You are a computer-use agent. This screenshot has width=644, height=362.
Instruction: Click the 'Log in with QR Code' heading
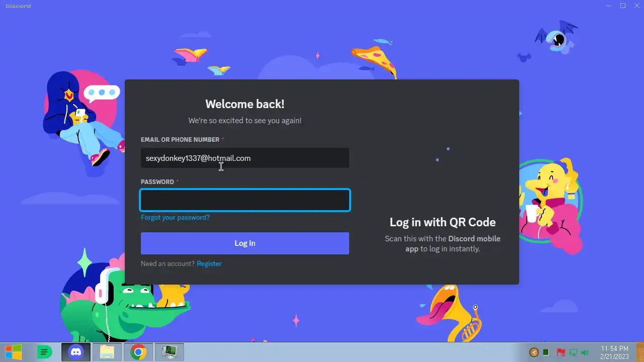point(443,222)
